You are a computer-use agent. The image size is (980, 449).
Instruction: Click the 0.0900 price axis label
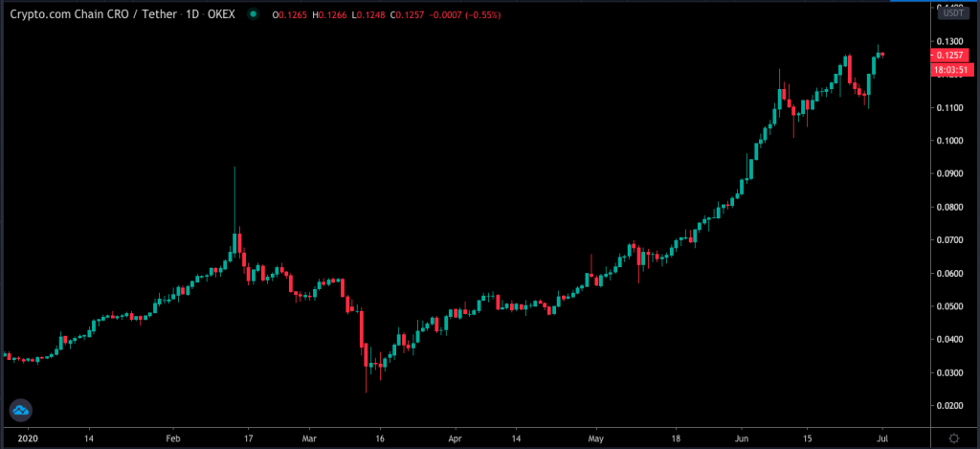coord(949,174)
